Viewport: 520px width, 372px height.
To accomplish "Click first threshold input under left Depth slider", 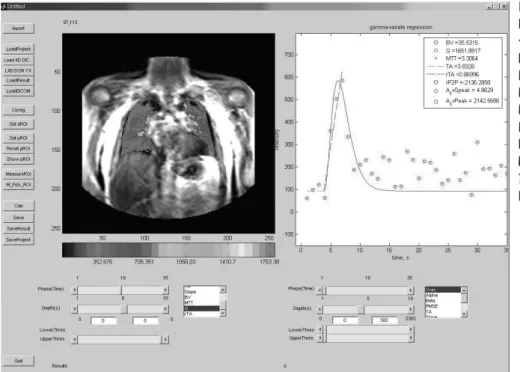I will click(103, 321).
